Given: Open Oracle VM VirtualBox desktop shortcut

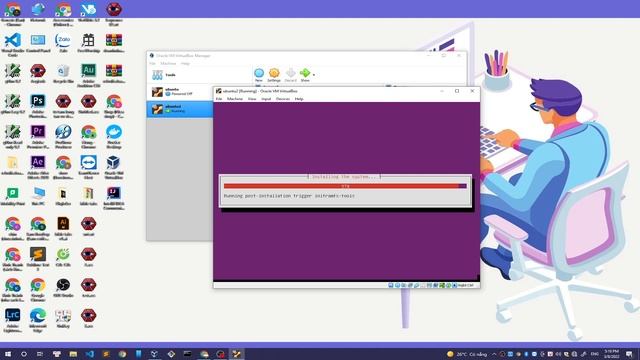Looking at the screenshot, I should 114,167.
